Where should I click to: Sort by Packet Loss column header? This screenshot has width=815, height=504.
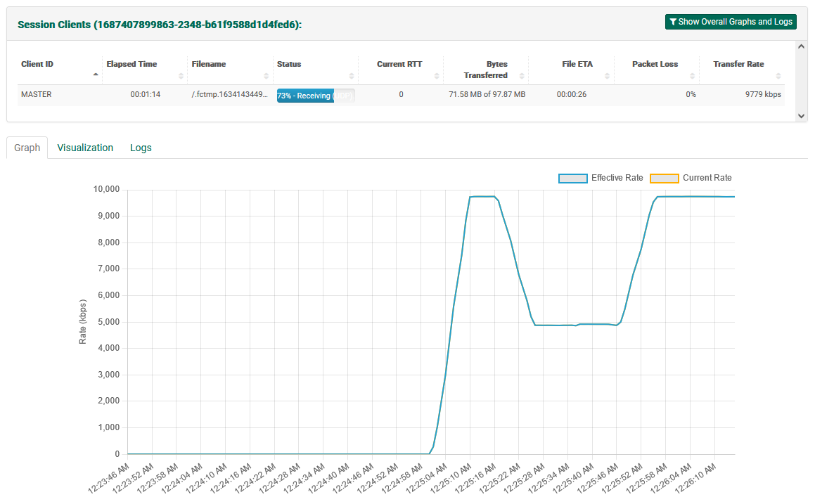[x=657, y=70]
